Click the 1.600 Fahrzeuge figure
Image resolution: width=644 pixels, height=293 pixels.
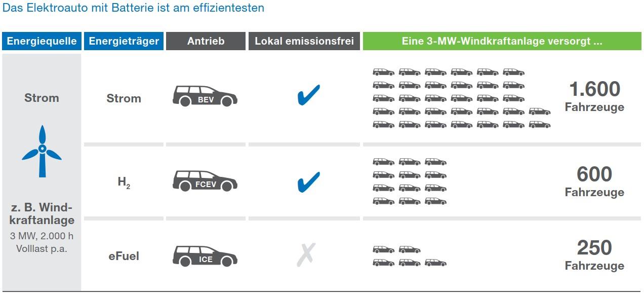594,96
